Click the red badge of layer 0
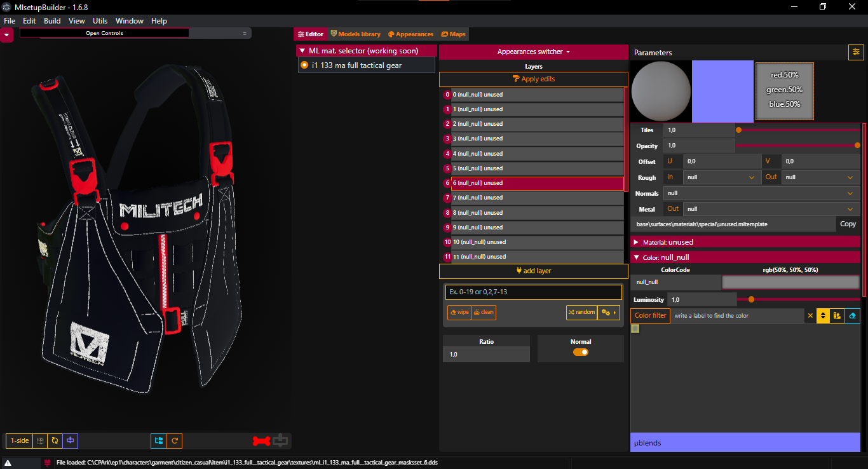 pos(447,95)
